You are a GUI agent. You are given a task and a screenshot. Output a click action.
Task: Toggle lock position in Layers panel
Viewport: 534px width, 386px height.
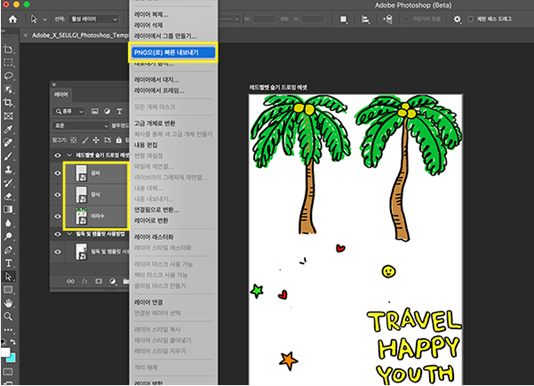pos(96,140)
